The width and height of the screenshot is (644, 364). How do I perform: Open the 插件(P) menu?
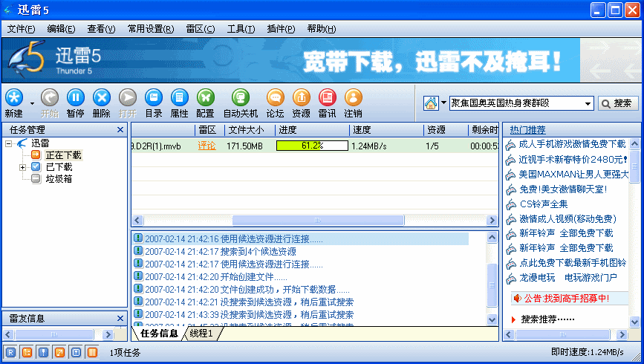point(281,29)
